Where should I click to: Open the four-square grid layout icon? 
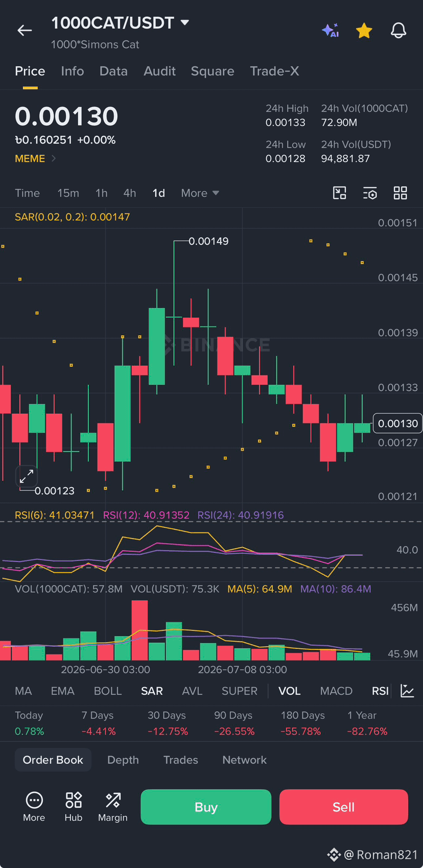401,193
